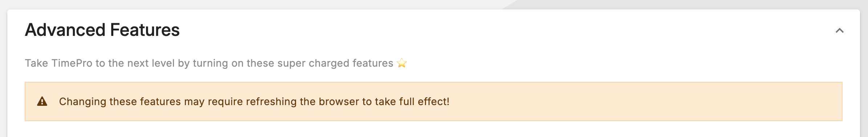This screenshot has width=868, height=137.
Task: Click the "Take TimePro to the next level" description
Action: (x=209, y=63)
